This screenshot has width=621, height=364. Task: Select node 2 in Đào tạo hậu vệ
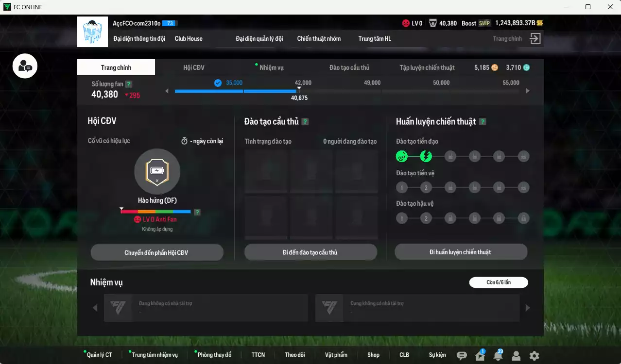point(426,218)
